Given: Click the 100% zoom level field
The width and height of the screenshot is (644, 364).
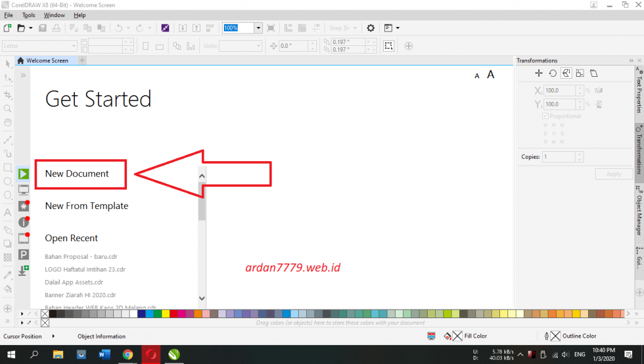Looking at the screenshot, I should [x=238, y=28].
